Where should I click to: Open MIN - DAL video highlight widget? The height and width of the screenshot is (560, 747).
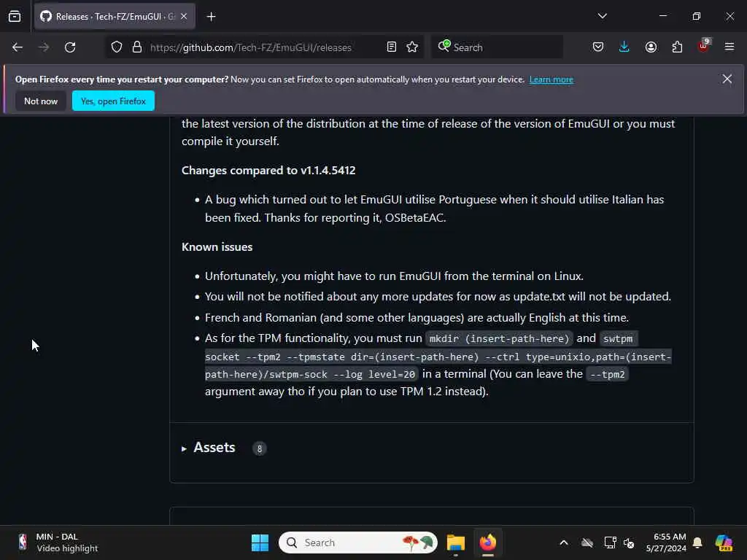pyautogui.click(x=57, y=542)
